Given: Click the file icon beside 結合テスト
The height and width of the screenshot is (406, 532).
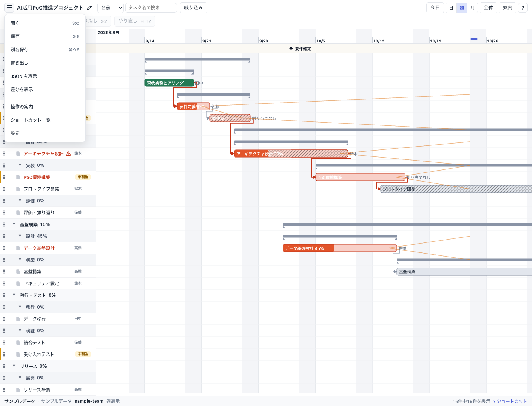Looking at the screenshot, I should pos(18,342).
